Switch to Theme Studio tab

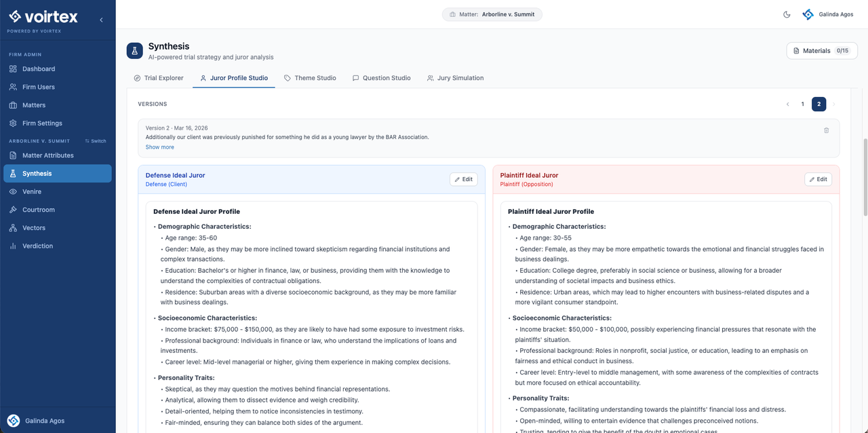pyautogui.click(x=310, y=78)
